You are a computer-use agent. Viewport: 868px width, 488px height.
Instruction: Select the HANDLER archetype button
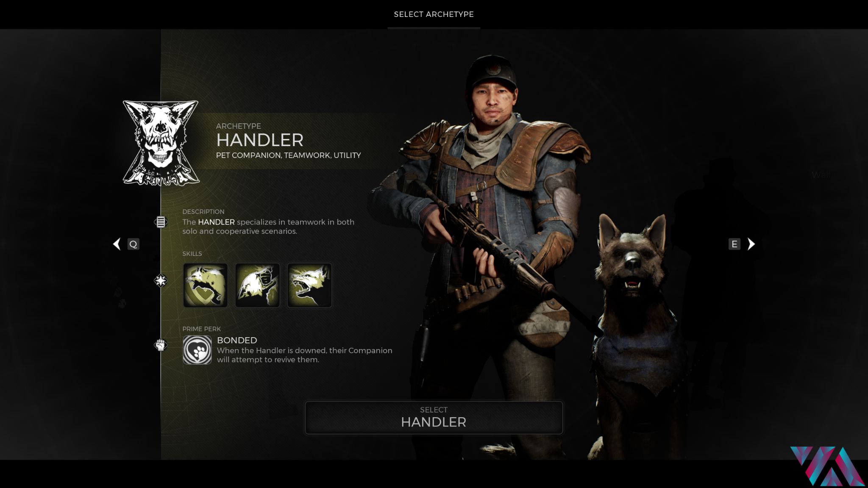tap(434, 417)
